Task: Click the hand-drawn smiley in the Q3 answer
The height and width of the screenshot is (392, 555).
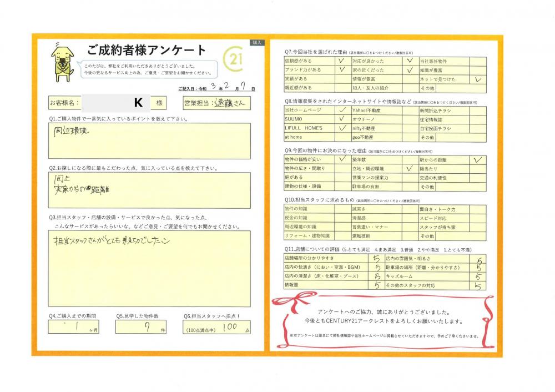Action: pyautogui.click(x=163, y=241)
